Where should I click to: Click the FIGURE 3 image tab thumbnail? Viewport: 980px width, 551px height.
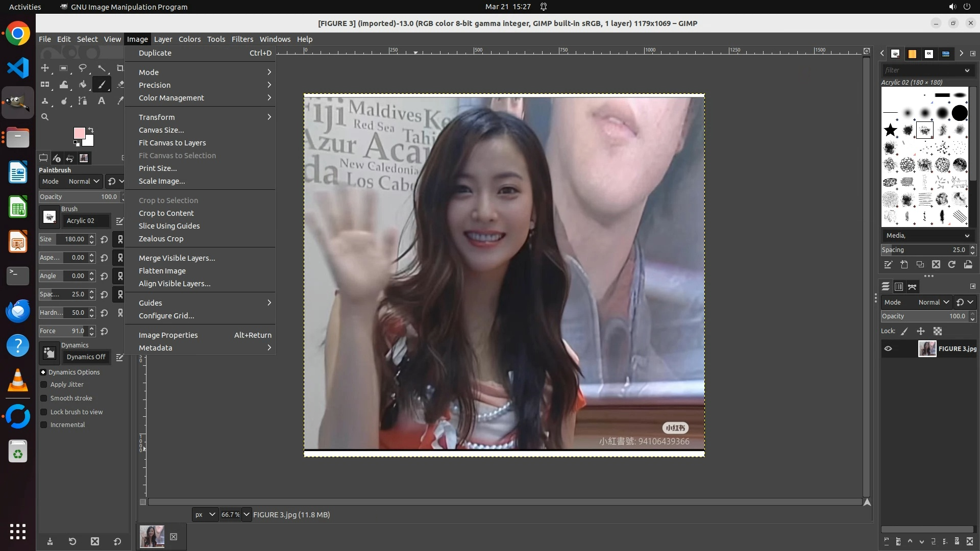[152, 537]
